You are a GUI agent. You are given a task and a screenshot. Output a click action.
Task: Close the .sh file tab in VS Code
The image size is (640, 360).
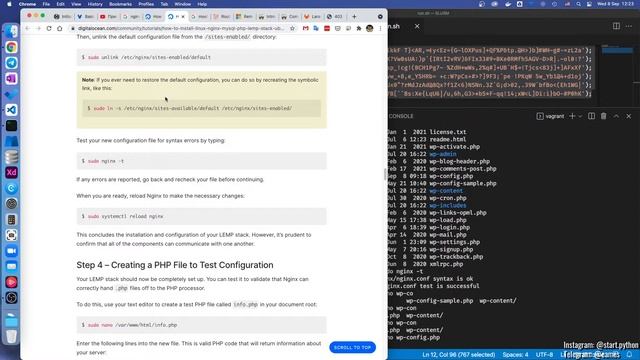(x=417, y=26)
